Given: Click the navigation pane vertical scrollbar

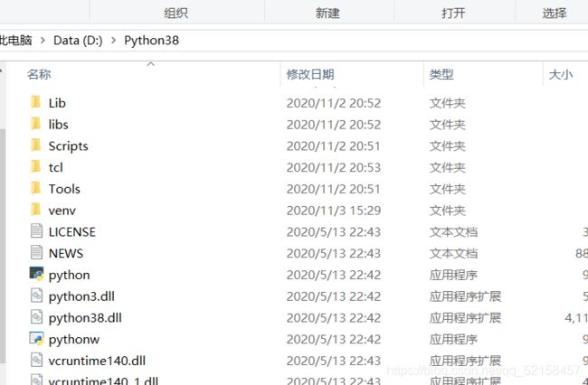Looking at the screenshot, I should point(3,245).
